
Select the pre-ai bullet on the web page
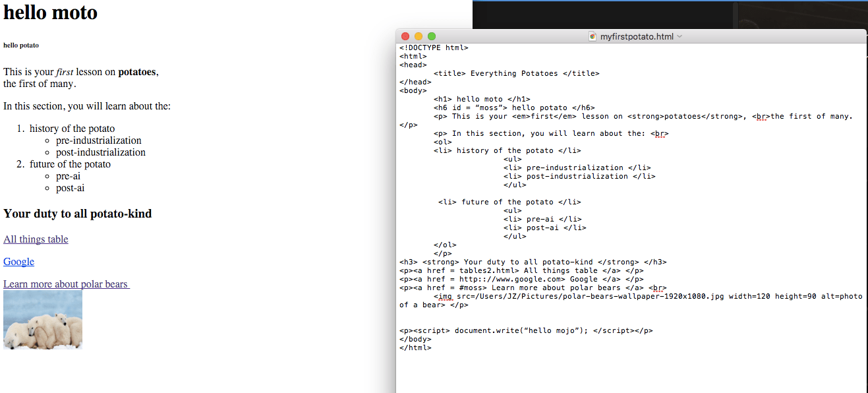[x=69, y=176]
